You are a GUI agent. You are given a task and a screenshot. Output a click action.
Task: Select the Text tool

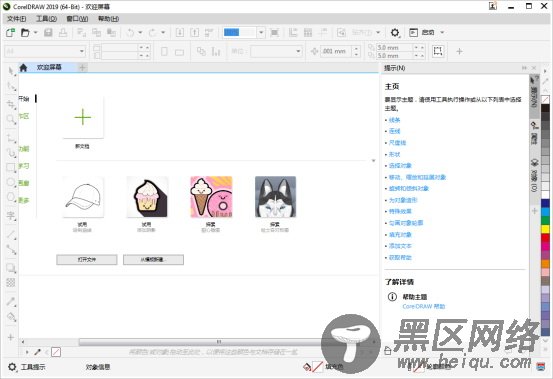point(11,215)
